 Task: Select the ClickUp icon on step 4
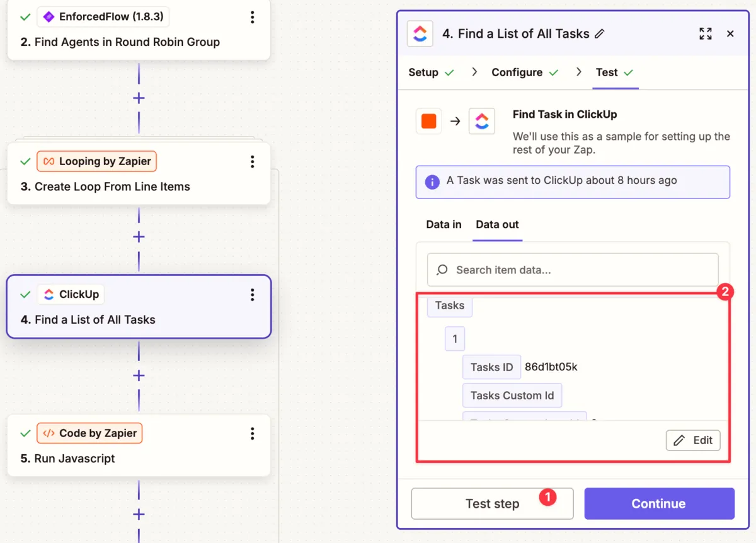point(49,294)
